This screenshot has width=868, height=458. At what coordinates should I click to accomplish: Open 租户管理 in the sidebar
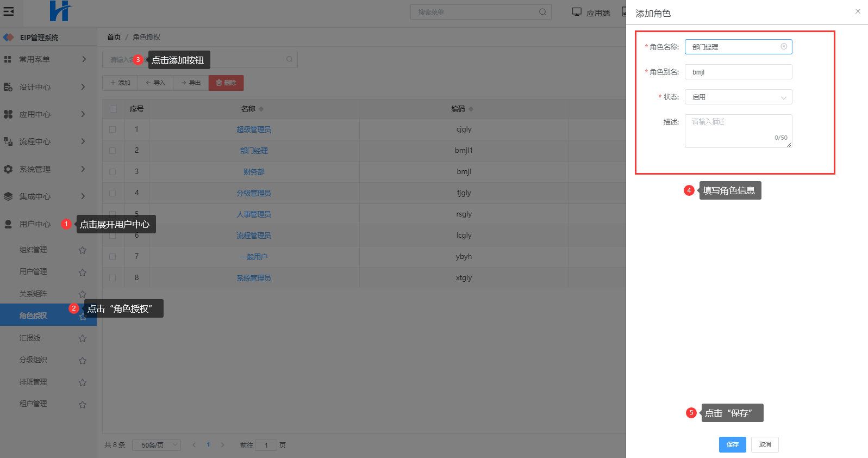[33, 404]
